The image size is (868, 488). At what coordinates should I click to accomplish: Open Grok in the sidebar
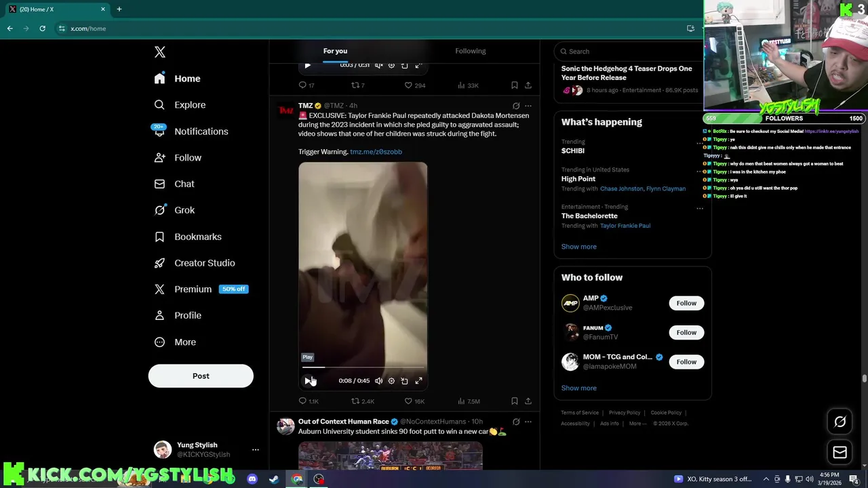pyautogui.click(x=174, y=210)
